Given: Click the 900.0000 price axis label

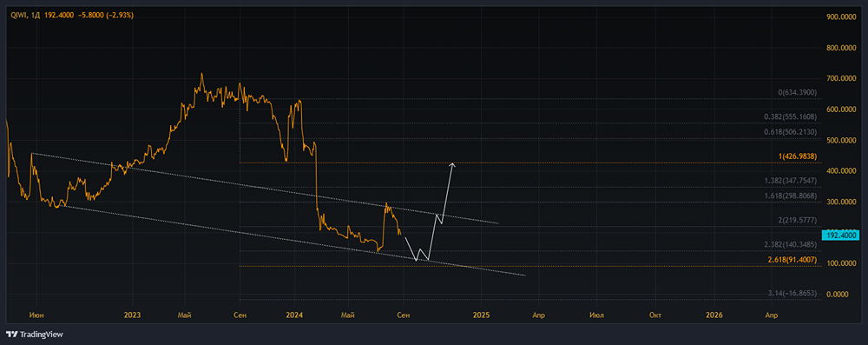Looking at the screenshot, I should 842,17.
